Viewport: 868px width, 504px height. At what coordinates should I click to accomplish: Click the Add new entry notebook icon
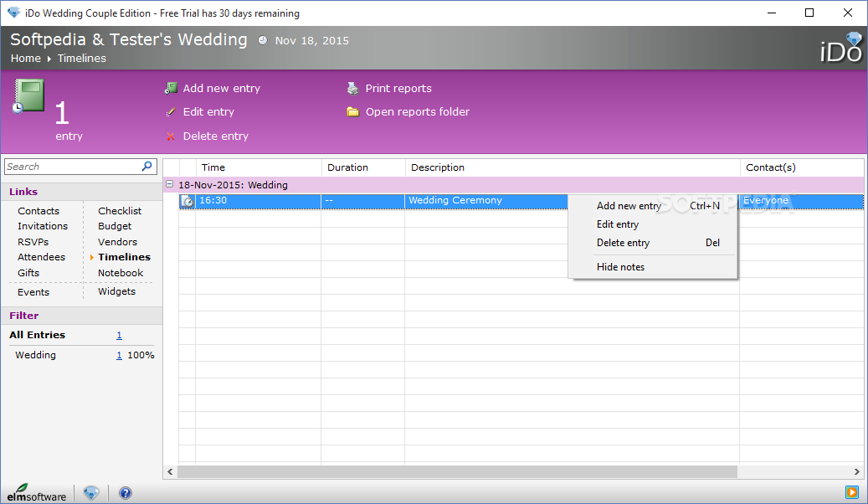point(171,88)
